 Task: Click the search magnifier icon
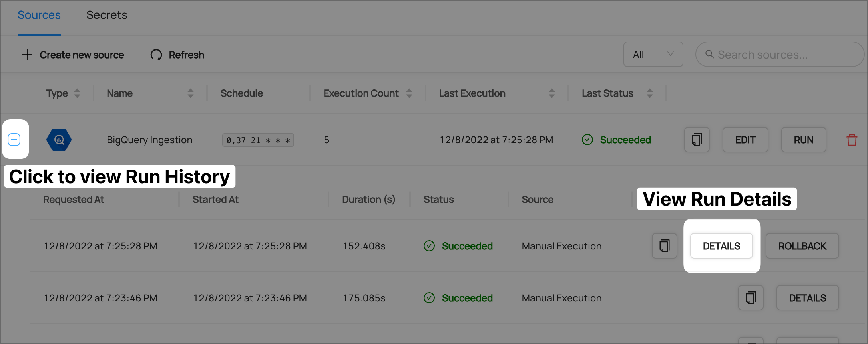tap(709, 54)
